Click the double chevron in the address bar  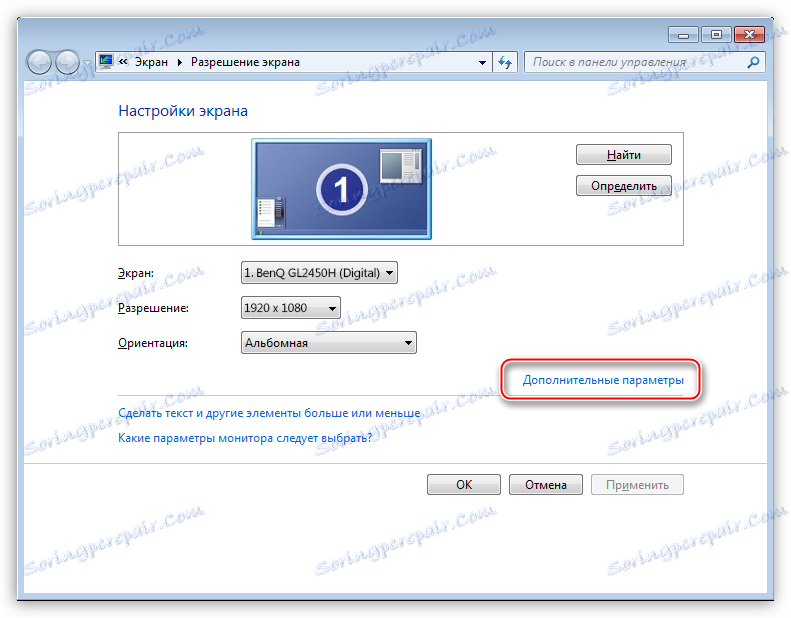tap(123, 62)
